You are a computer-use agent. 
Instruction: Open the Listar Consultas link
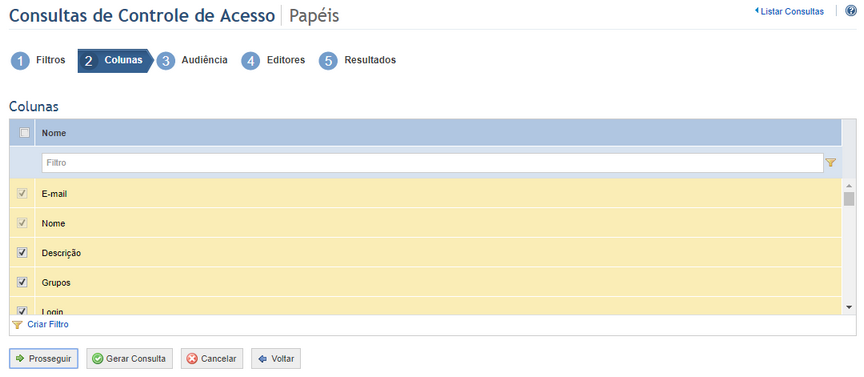click(789, 12)
